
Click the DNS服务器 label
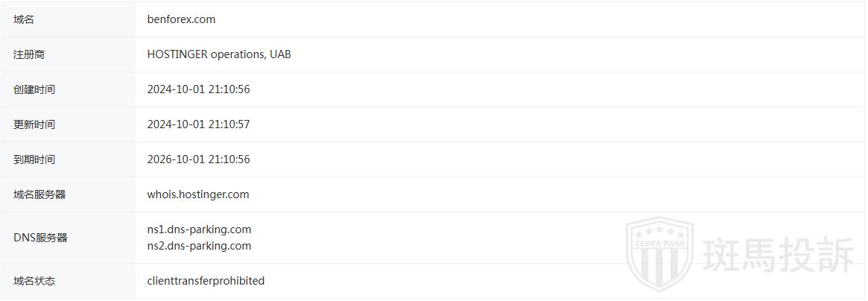coord(40,238)
